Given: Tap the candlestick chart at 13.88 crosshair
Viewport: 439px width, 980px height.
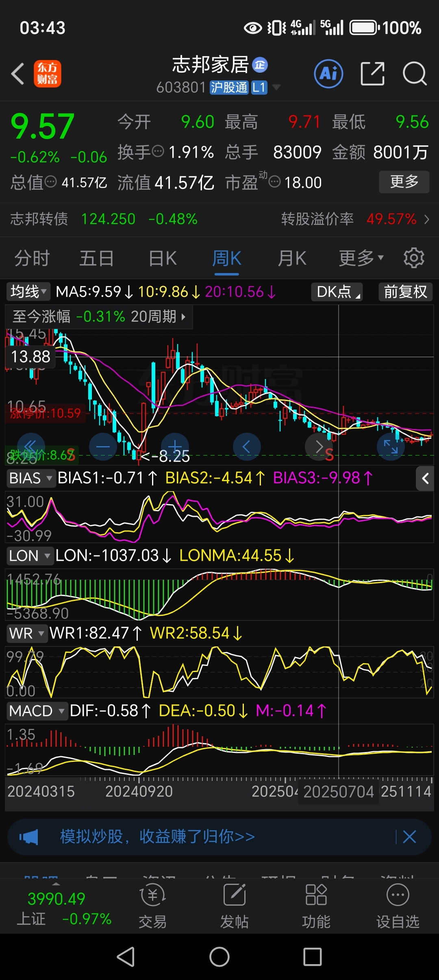Looking at the screenshot, I should [x=338, y=357].
